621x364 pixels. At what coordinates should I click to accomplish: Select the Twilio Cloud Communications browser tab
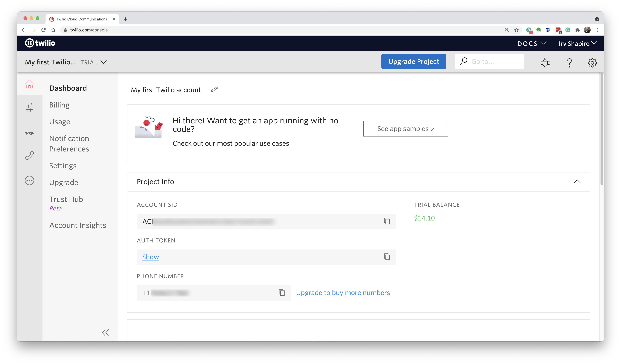point(82,19)
